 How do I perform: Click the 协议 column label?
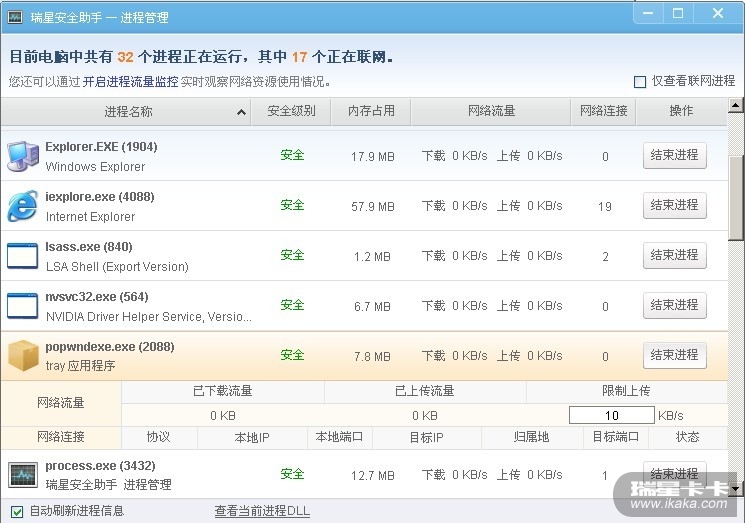click(x=158, y=437)
